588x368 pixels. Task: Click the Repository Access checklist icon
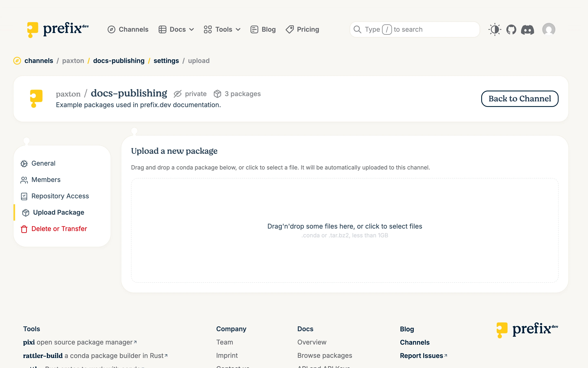(x=24, y=196)
